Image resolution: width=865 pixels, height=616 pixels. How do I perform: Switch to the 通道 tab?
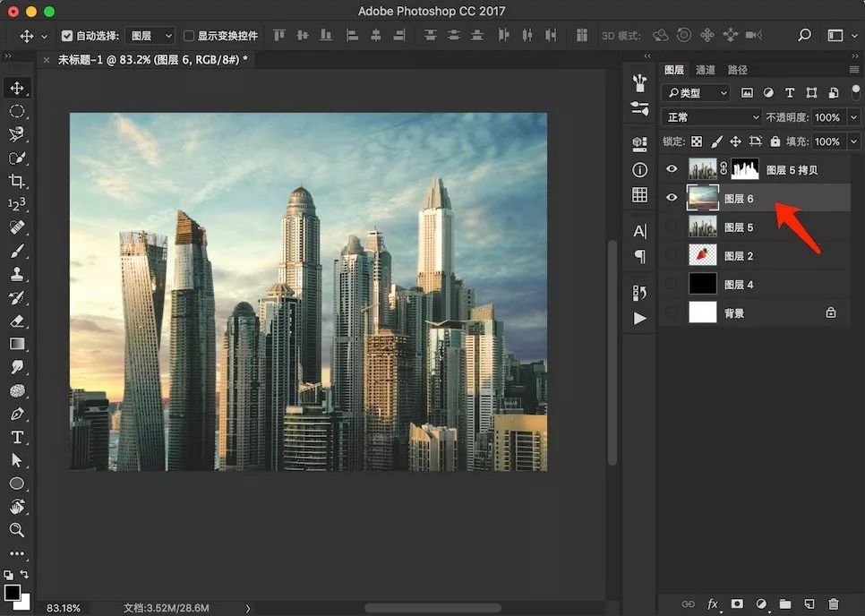706,69
